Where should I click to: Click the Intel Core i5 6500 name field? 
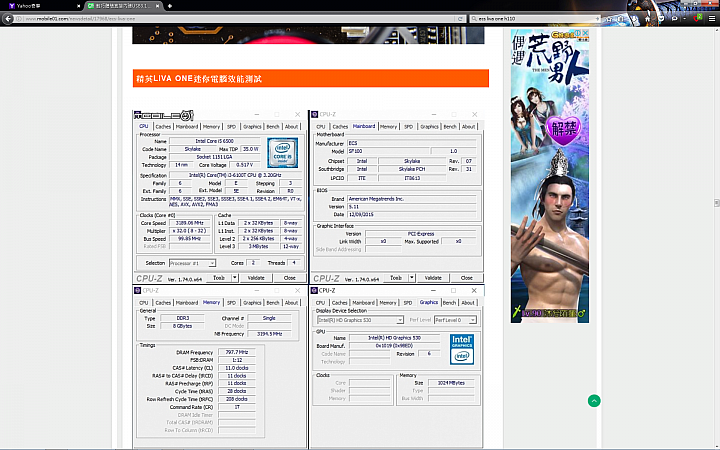click(214, 141)
